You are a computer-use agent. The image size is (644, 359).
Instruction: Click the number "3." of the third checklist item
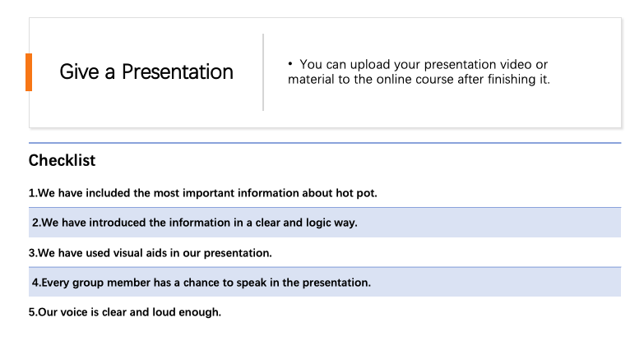[x=33, y=252]
